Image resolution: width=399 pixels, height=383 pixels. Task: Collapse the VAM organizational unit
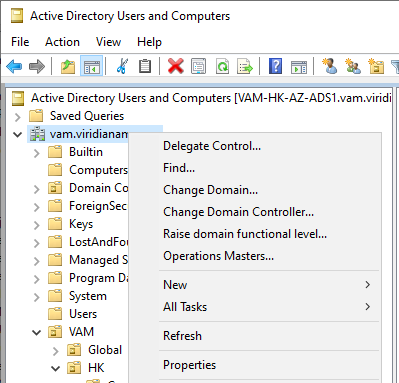pyautogui.click(x=36, y=332)
